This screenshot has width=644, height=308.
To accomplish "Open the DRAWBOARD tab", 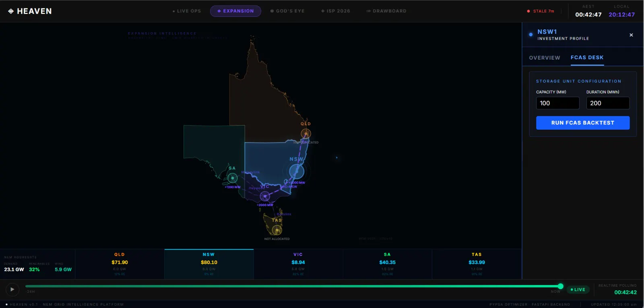I will [x=386, y=11].
